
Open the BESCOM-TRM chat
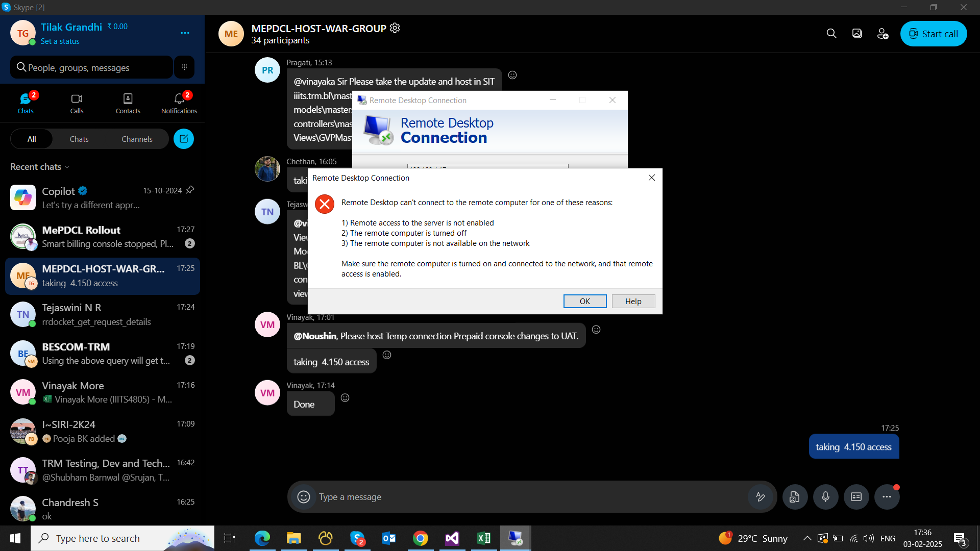pos(103,354)
